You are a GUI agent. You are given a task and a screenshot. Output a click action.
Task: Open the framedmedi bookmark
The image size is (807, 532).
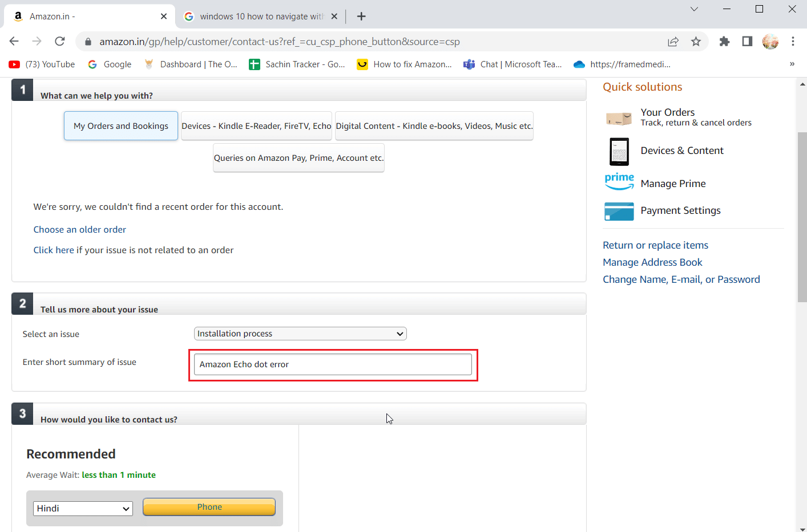point(622,64)
